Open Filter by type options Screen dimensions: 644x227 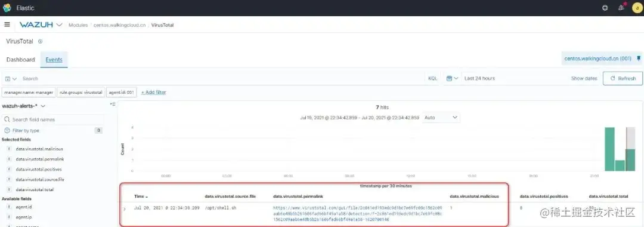(26, 130)
